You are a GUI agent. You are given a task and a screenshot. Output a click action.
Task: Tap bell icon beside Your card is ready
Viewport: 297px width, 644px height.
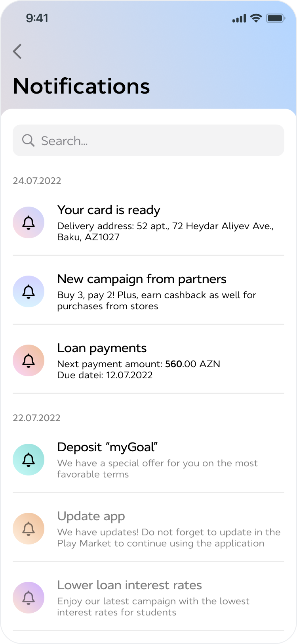click(x=29, y=222)
